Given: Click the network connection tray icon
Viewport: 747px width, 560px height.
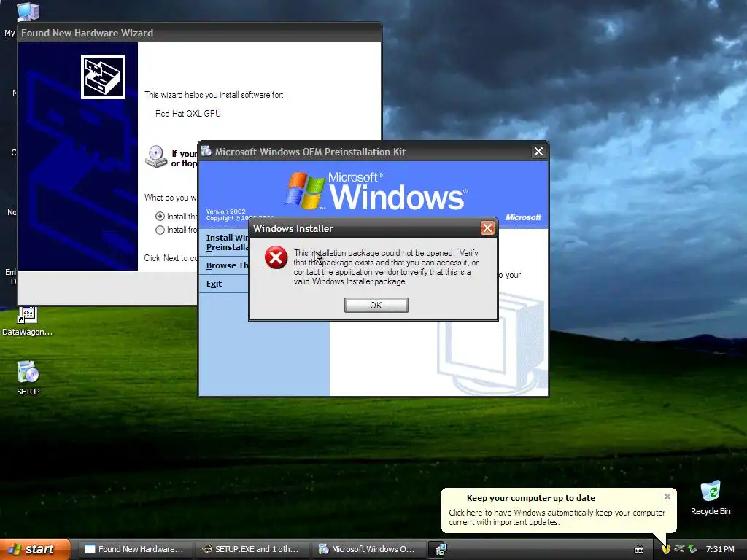Looking at the screenshot, I should point(679,549).
